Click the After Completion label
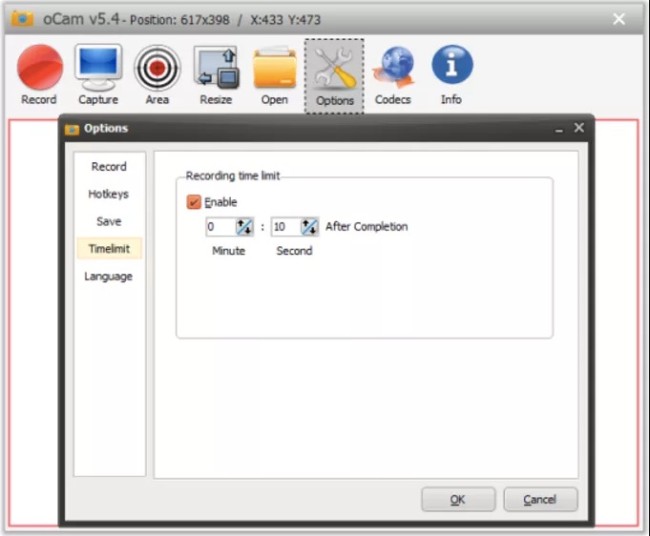The width and height of the screenshot is (650, 536). pyautogui.click(x=366, y=227)
